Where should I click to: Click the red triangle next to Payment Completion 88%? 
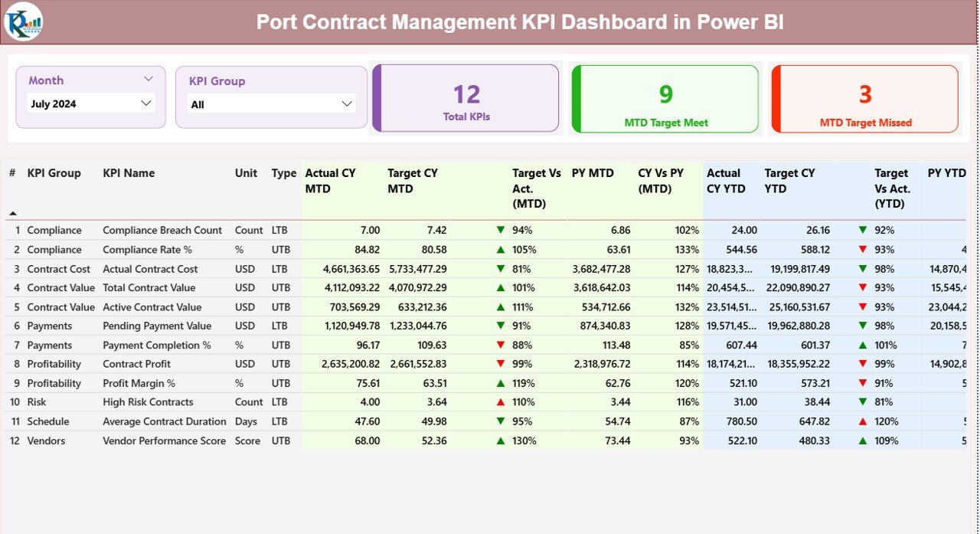click(x=500, y=345)
